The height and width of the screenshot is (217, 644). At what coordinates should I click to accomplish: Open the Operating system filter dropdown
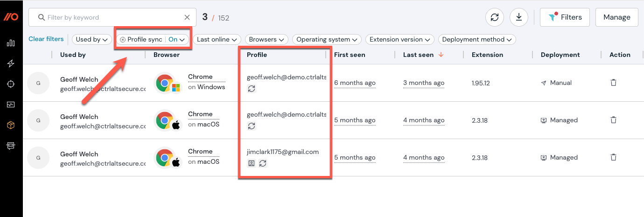pos(327,40)
